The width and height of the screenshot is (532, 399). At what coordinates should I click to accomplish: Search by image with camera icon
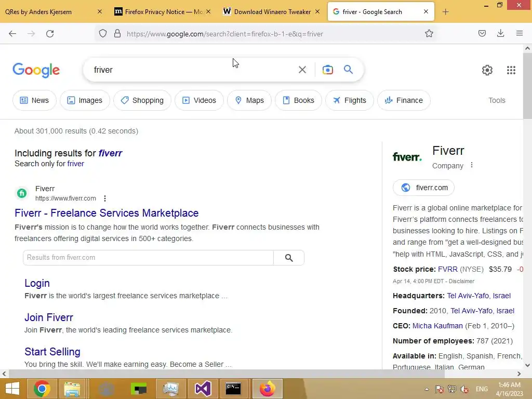(327, 70)
